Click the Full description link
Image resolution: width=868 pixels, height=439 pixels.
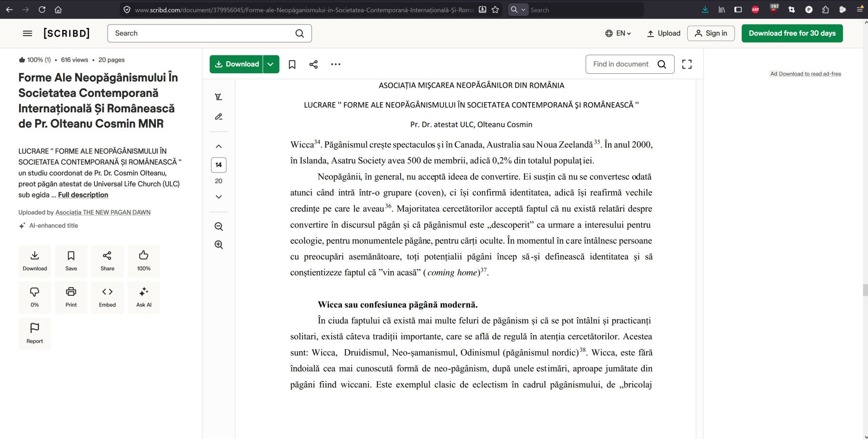[83, 195]
